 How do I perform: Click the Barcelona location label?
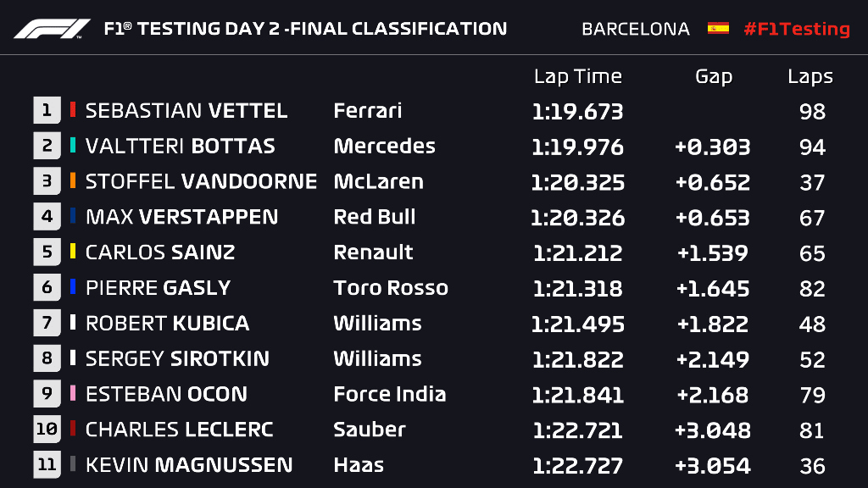(x=635, y=29)
